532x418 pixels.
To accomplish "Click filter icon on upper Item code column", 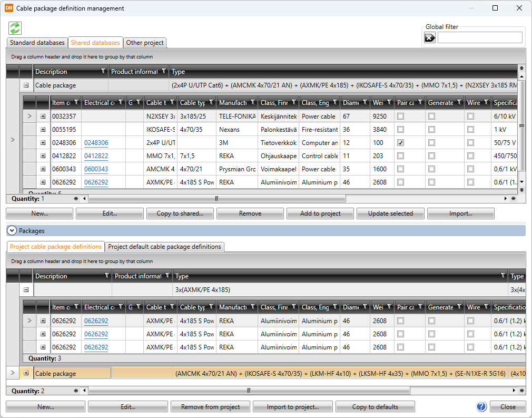I will 76,103.
